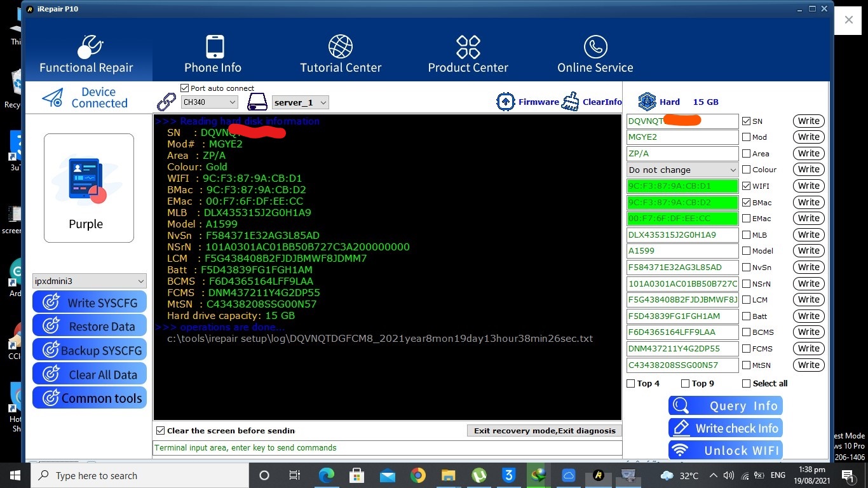Click the iRepair taskbar icon

(x=598, y=475)
